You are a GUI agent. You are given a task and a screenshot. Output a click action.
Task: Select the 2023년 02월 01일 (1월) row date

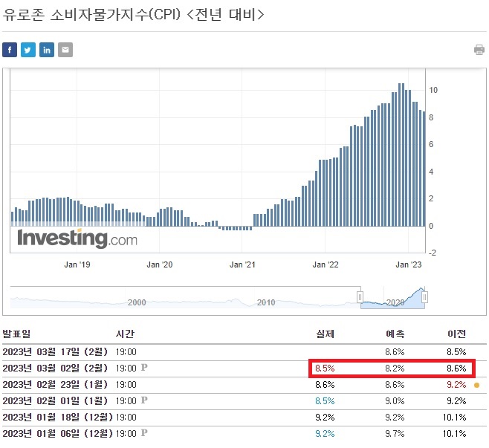click(55, 400)
